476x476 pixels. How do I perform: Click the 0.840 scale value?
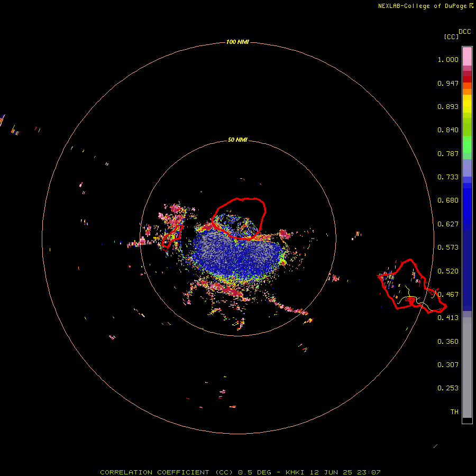point(448,130)
